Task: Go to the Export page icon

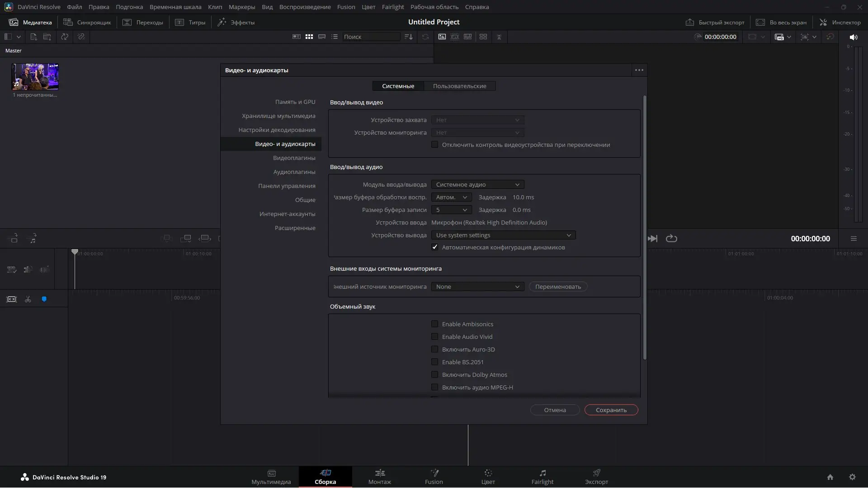Action: click(596, 473)
